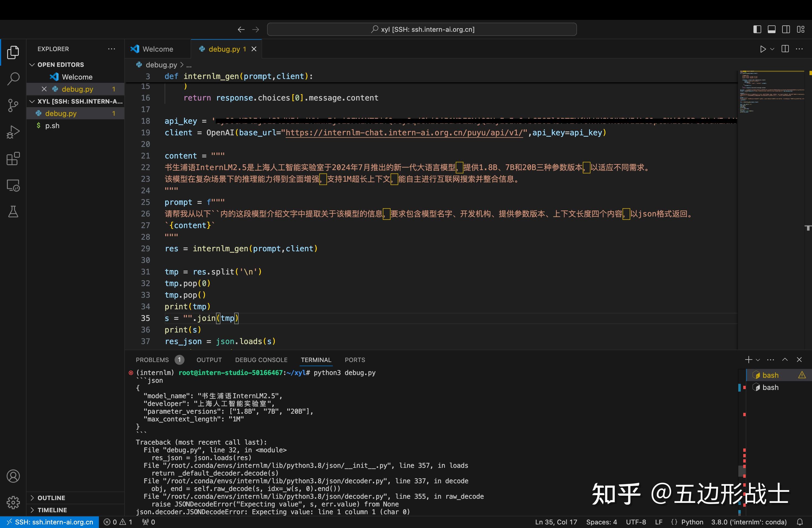Close debug.py from Open Editors list
This screenshot has width=812, height=528.
click(44, 89)
